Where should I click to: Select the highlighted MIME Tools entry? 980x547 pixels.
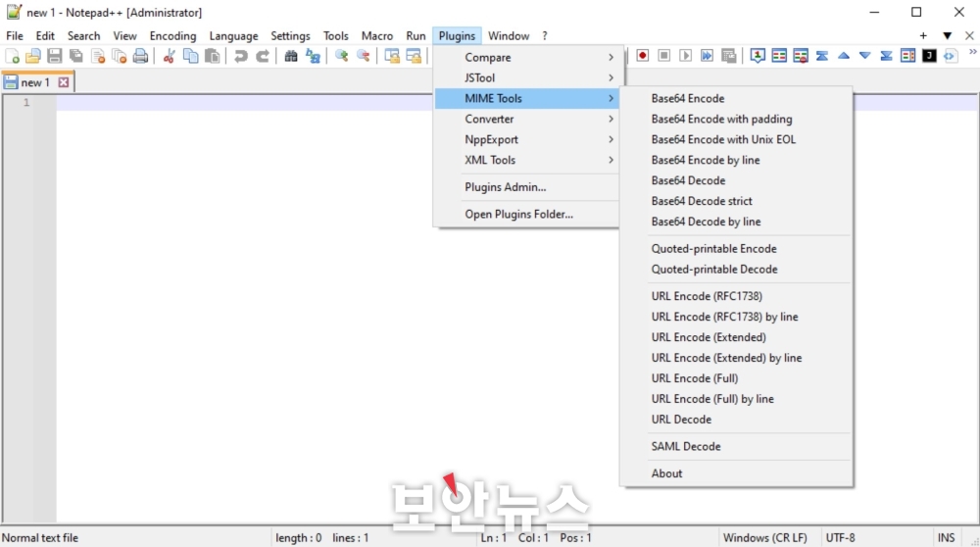[x=527, y=98]
